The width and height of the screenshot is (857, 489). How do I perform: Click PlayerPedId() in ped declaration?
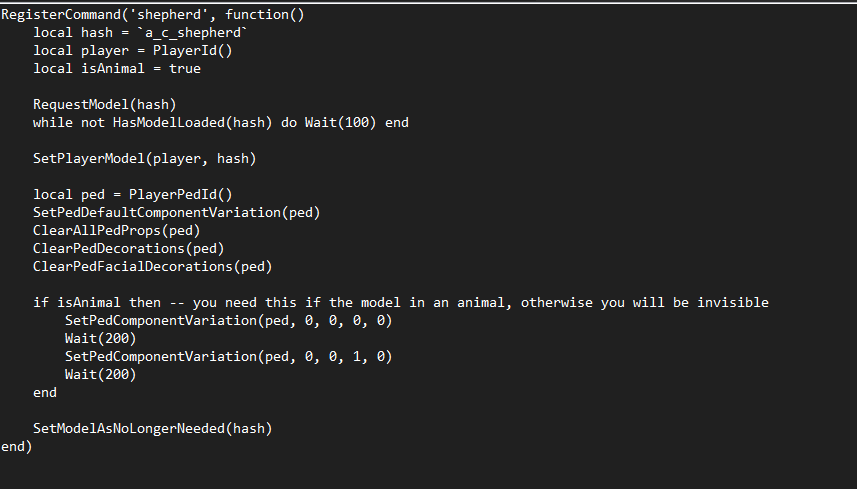pyautogui.click(x=180, y=195)
